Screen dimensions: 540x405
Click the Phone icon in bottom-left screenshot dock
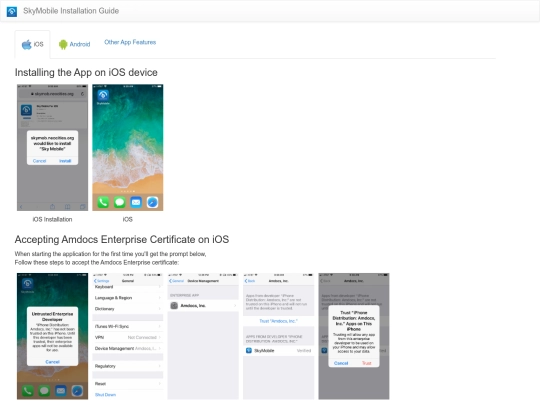(28, 391)
